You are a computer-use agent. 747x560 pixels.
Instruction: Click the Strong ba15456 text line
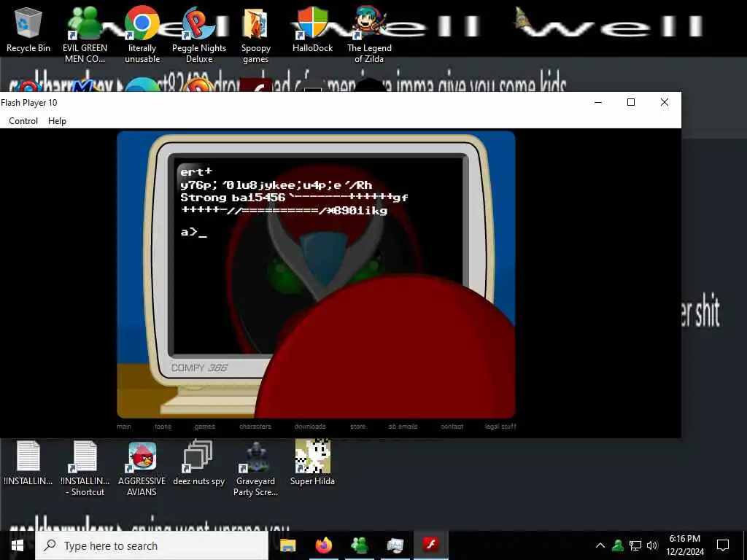tap(295, 197)
